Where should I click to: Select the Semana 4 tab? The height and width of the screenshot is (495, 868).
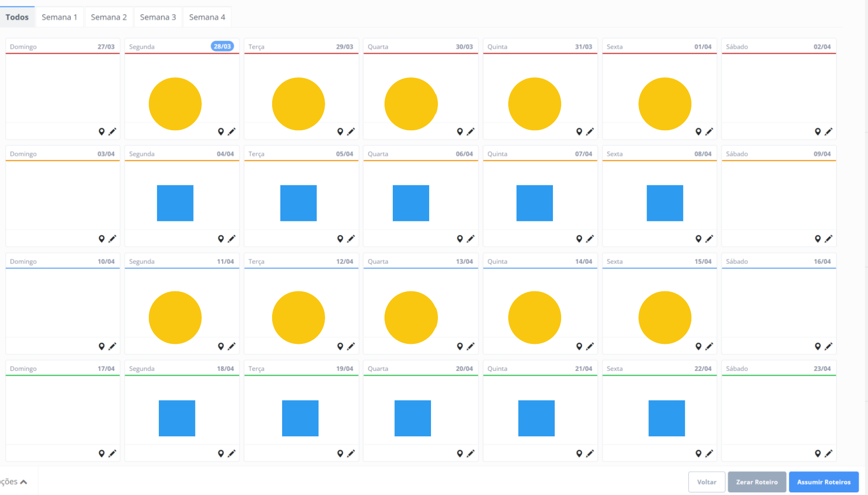(x=207, y=17)
